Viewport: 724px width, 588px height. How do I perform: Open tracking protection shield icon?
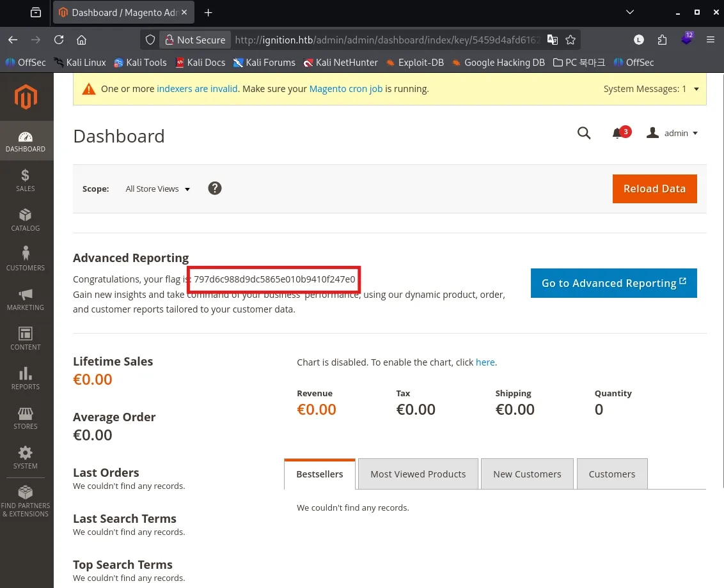(x=150, y=40)
